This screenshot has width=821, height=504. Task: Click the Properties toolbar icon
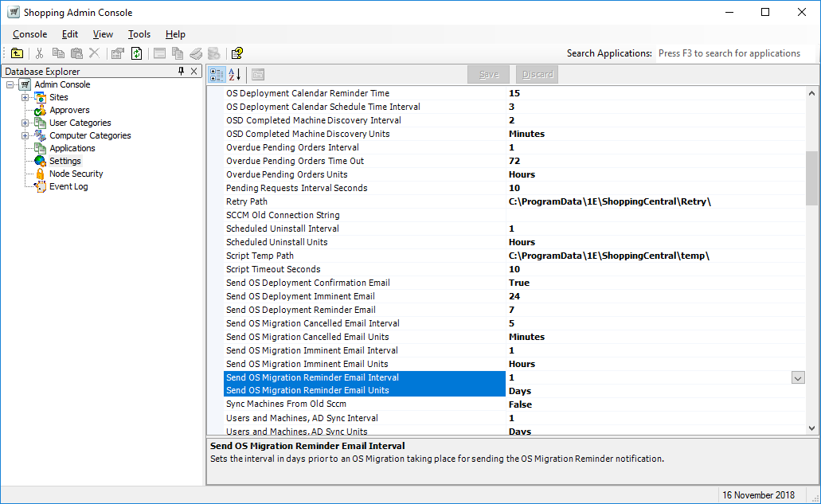(x=118, y=53)
